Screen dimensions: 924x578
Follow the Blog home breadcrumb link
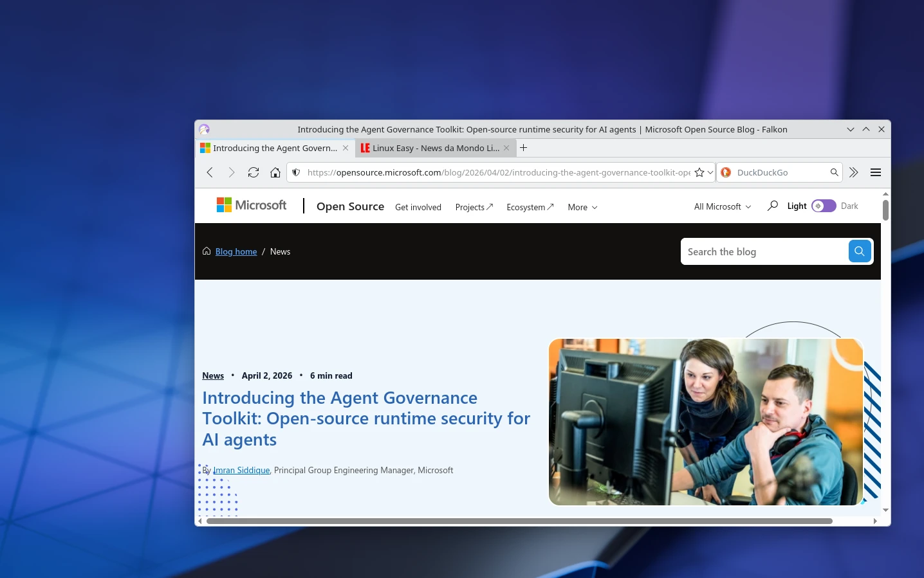pos(236,251)
